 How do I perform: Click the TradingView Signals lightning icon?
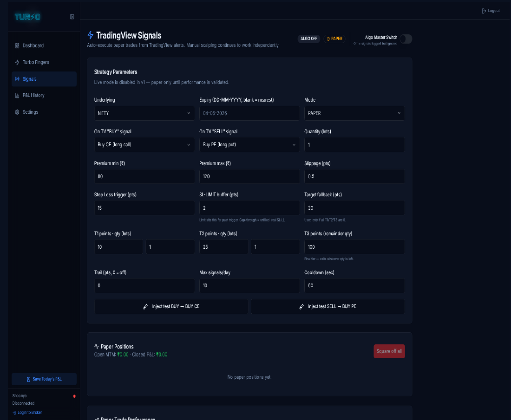point(91,35)
